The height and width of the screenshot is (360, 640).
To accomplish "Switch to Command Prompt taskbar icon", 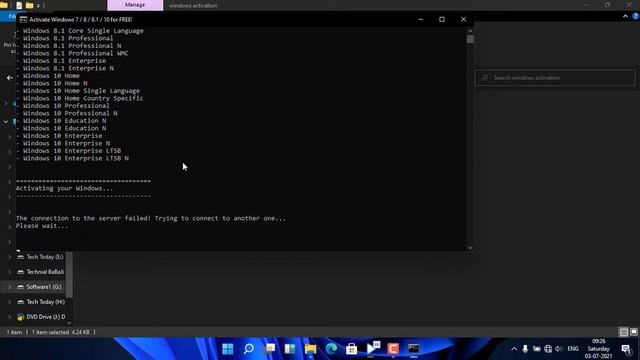I will [x=413, y=349].
